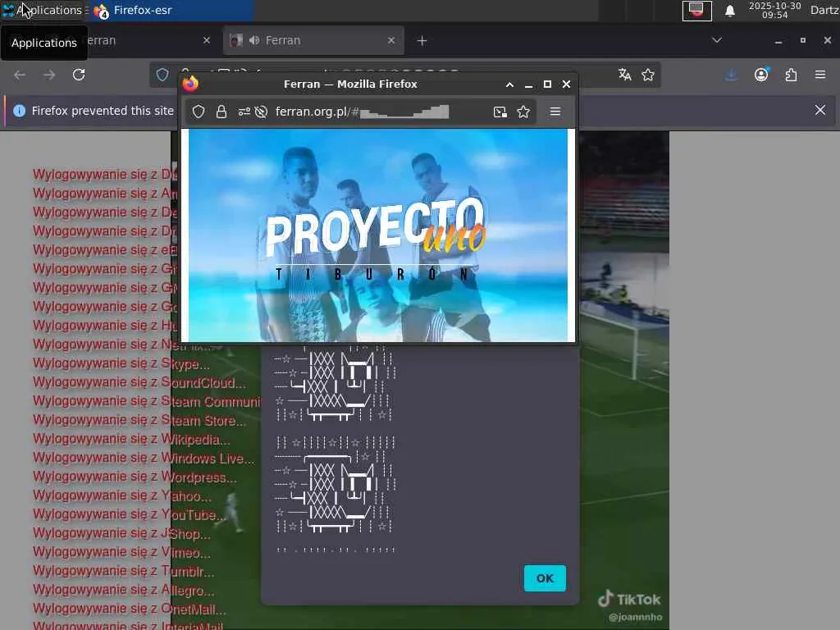The image size is (840, 630).
Task: Go forward in the main Firefox window
Action: [49, 75]
